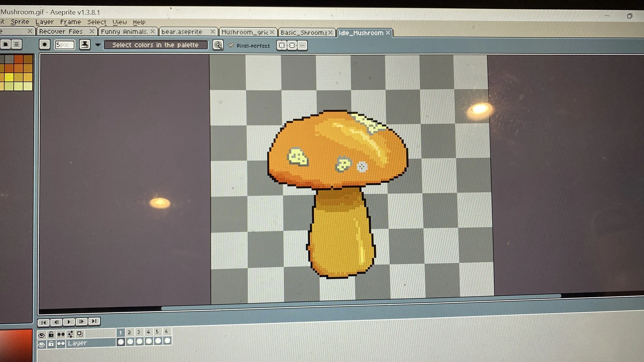Open the ink type stamp icon
Viewport: 644px width, 362px height.
(x=84, y=45)
